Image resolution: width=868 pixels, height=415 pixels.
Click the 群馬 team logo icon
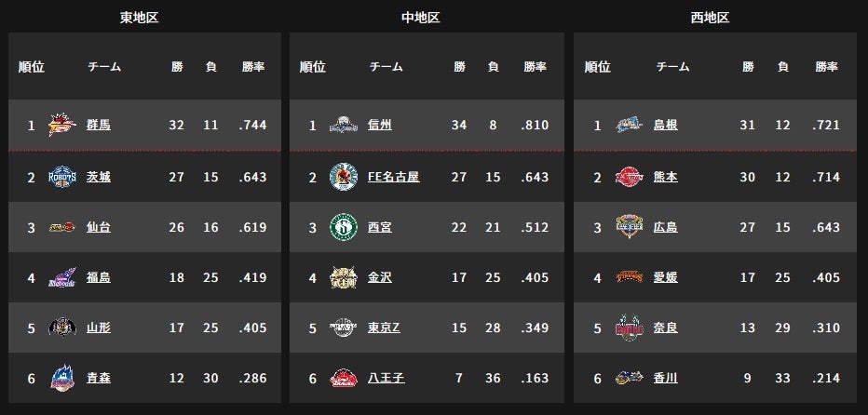coord(62,125)
